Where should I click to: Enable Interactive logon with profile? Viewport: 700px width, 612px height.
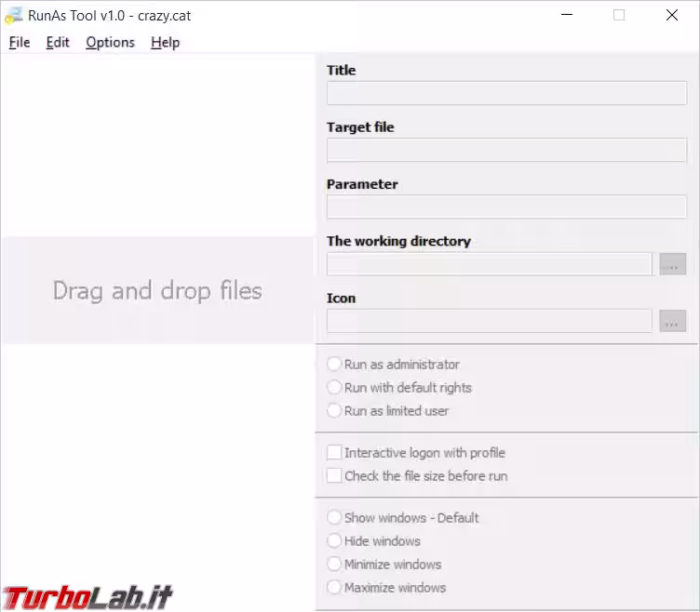pos(416,453)
